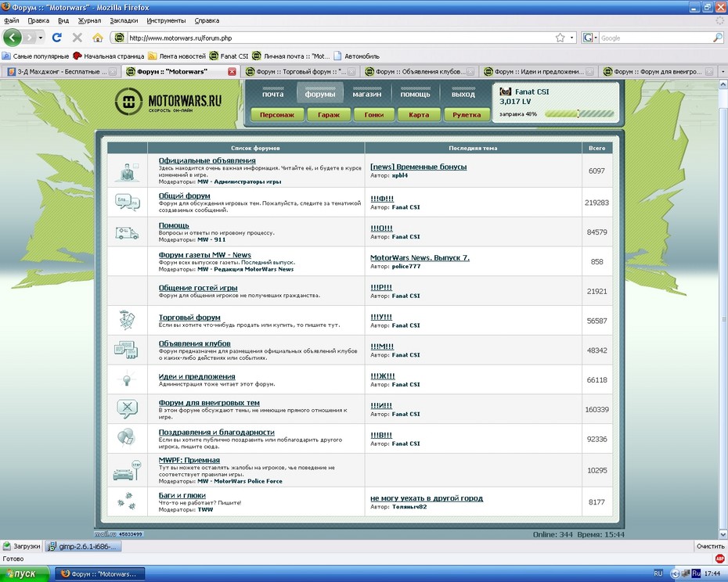
Task: Click the Карта button
Action: [419, 115]
